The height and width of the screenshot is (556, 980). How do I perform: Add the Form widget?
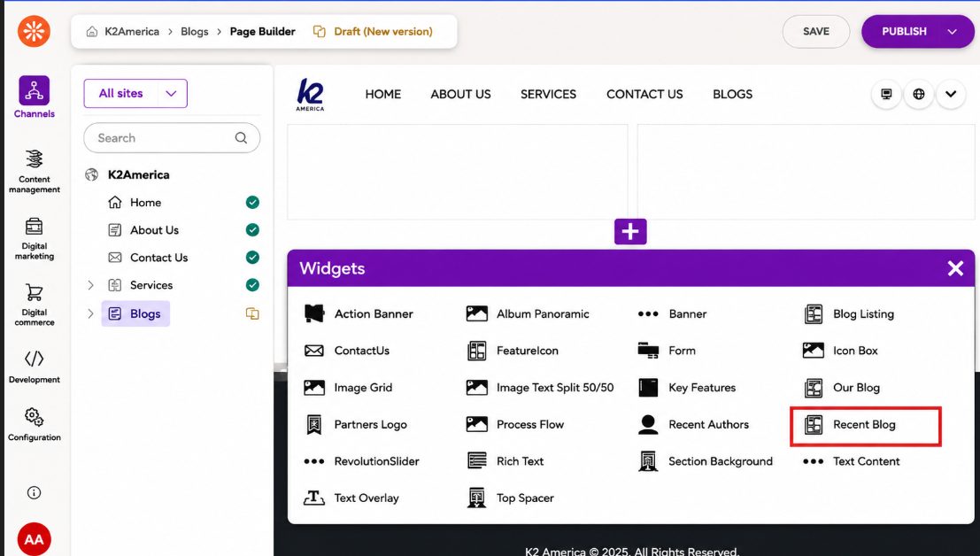coord(667,351)
